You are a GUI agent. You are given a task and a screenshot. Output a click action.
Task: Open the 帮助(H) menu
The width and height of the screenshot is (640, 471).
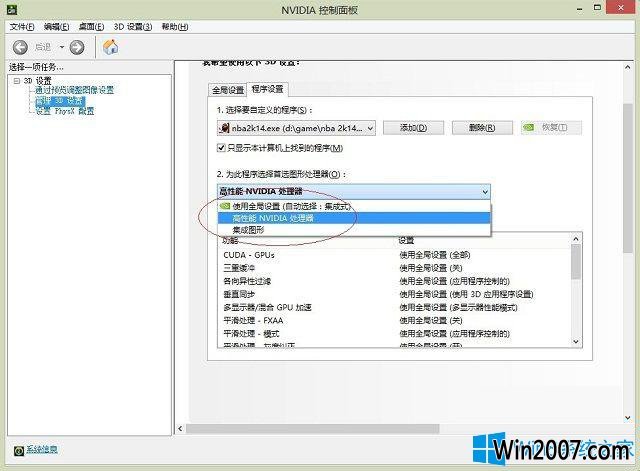175,27
